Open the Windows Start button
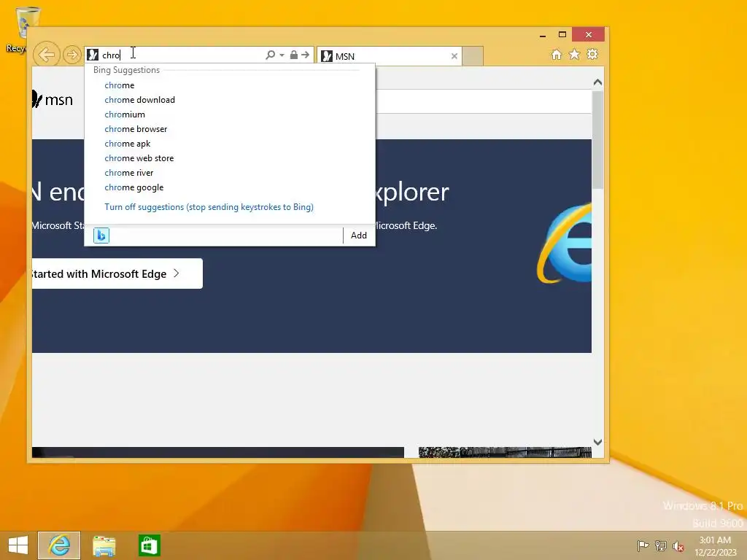Viewport: 747px width, 560px height. pyautogui.click(x=18, y=545)
